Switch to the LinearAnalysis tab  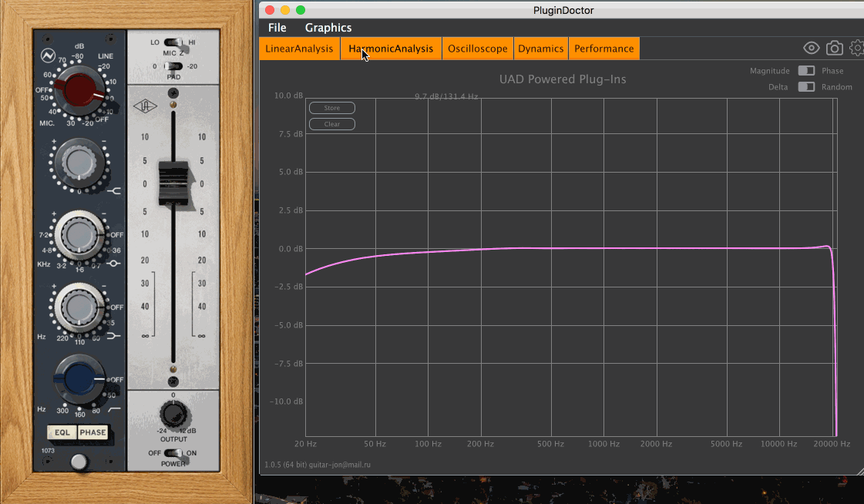tap(299, 49)
